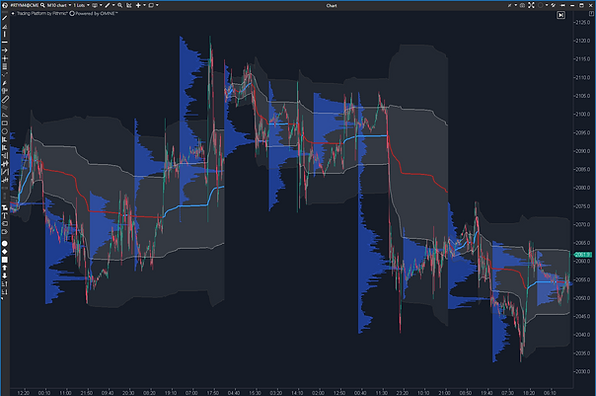596x396 pixels.
Task: Click the window layout icon in top toolbar
Action: click(151, 5)
